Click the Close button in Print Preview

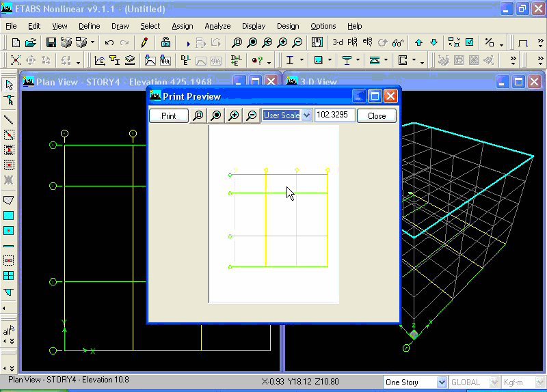click(377, 115)
